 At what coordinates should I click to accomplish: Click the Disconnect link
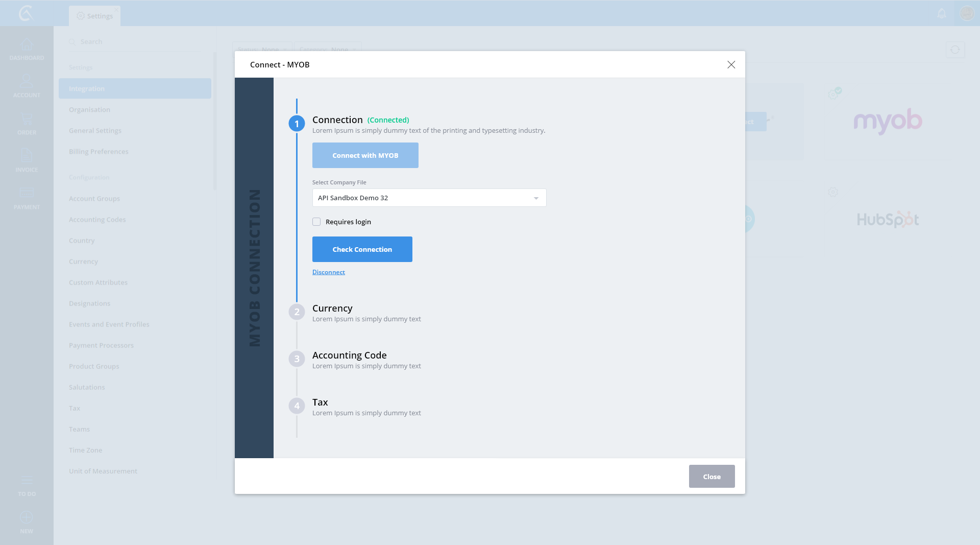(328, 272)
